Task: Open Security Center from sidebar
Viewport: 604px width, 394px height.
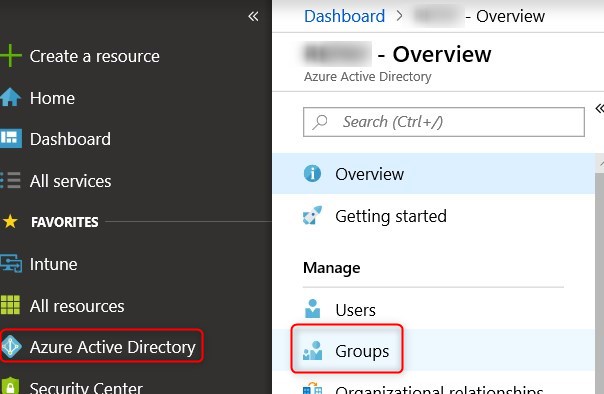Action: [86, 387]
